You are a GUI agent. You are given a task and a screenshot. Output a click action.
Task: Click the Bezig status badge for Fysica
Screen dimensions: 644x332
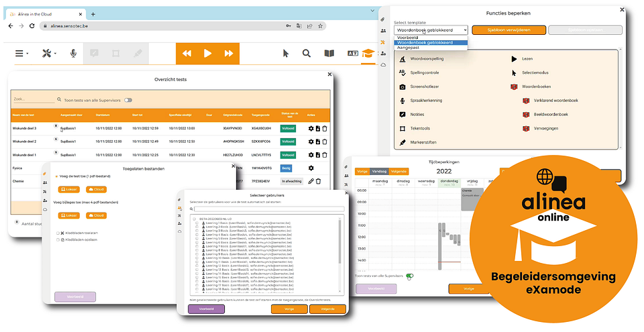pyautogui.click(x=286, y=168)
